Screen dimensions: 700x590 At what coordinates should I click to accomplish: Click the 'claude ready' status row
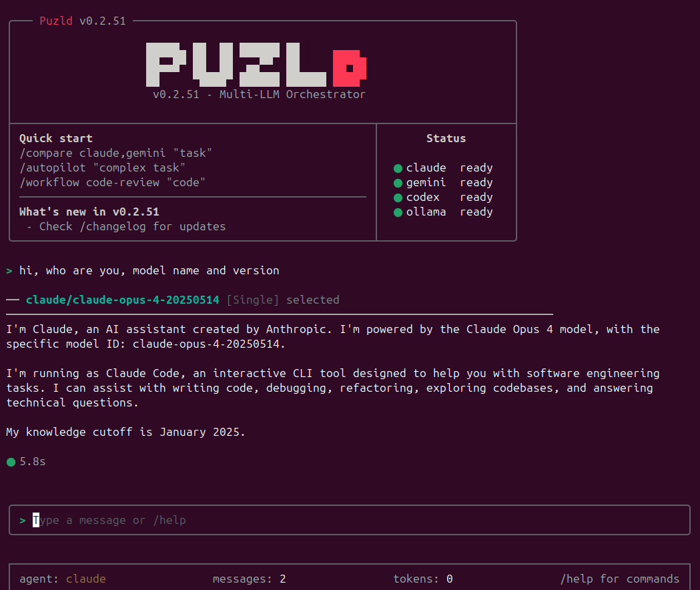(443, 168)
